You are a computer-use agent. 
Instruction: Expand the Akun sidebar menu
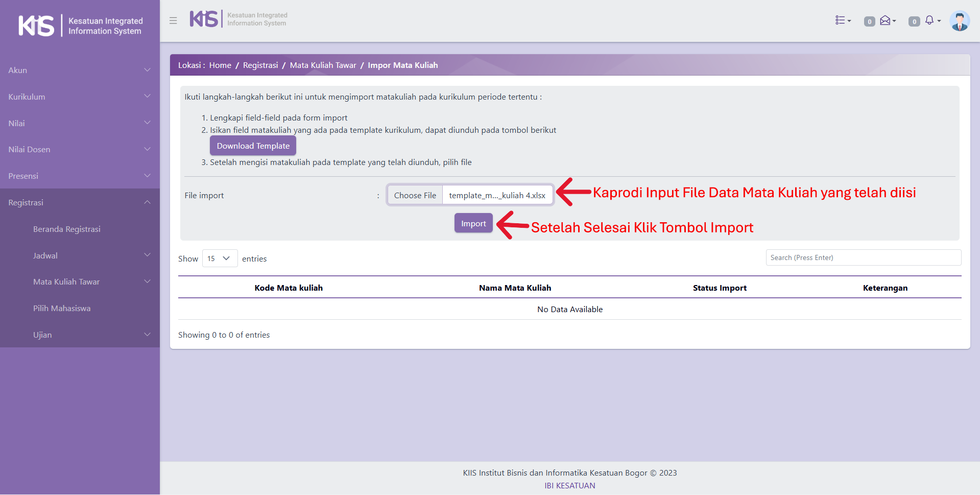pyautogui.click(x=80, y=70)
